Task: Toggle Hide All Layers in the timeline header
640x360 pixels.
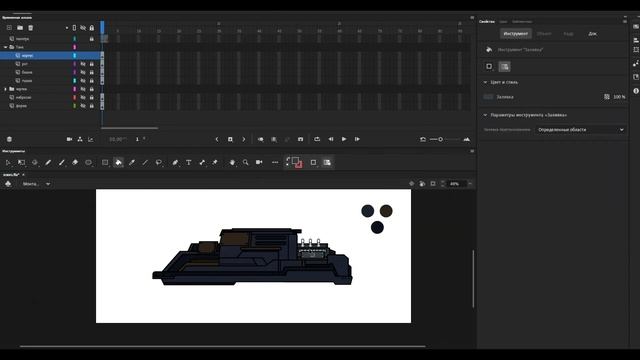Action: pyautogui.click(x=83, y=28)
